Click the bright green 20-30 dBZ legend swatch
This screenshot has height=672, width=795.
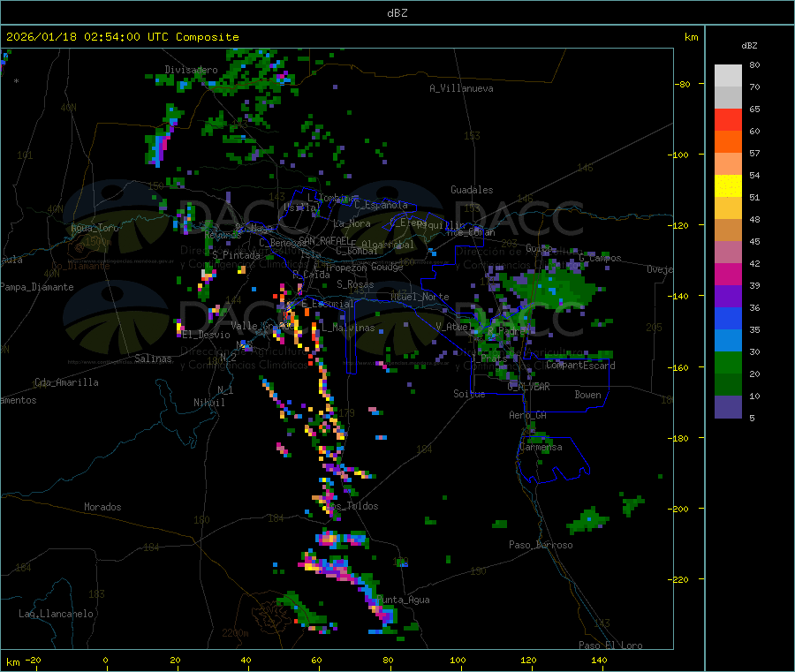[728, 362]
